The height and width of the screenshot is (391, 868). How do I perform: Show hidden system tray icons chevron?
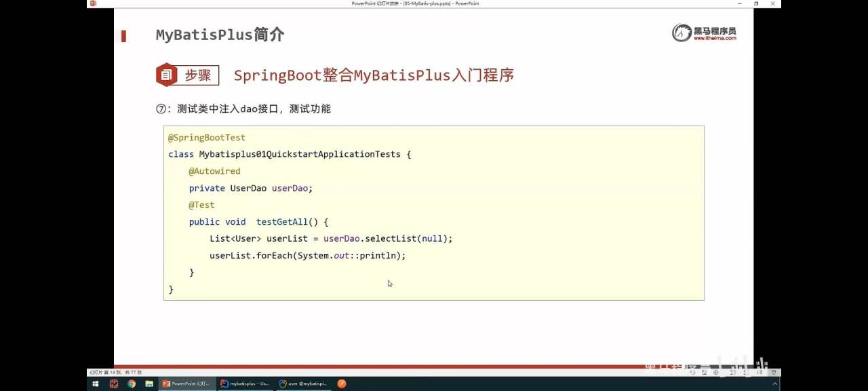pos(775,384)
